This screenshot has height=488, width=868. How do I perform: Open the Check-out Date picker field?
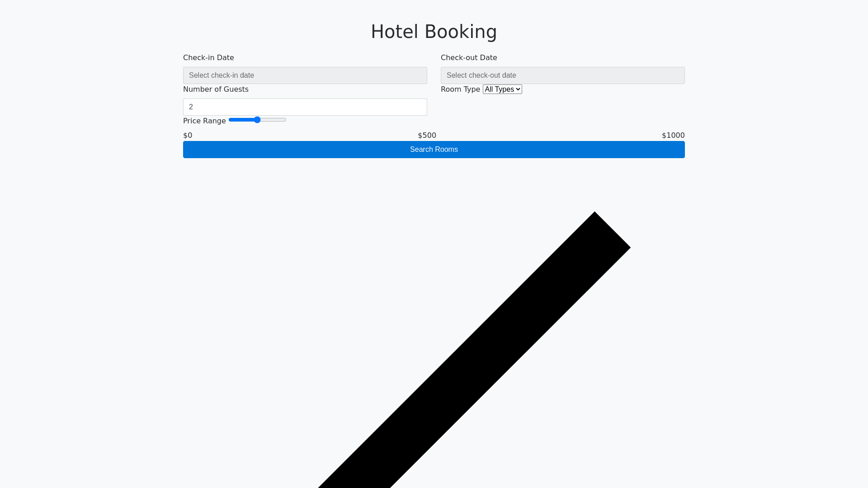coord(562,75)
